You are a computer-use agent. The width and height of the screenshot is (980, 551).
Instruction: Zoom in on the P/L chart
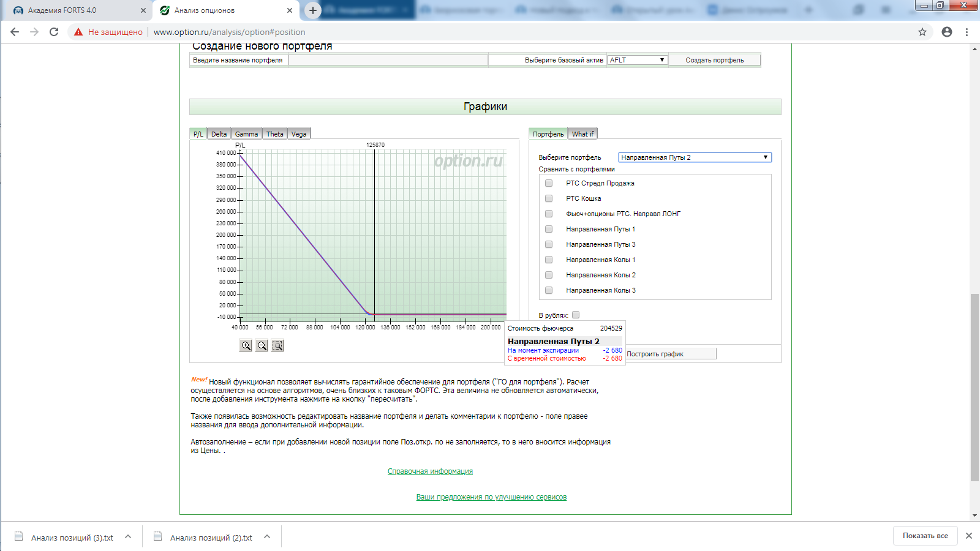click(246, 345)
